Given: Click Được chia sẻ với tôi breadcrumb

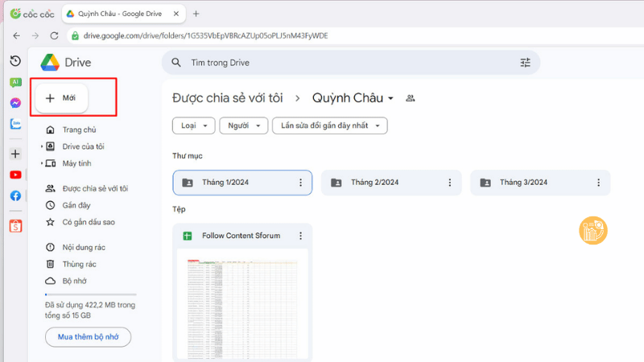Looking at the screenshot, I should click(x=228, y=98).
